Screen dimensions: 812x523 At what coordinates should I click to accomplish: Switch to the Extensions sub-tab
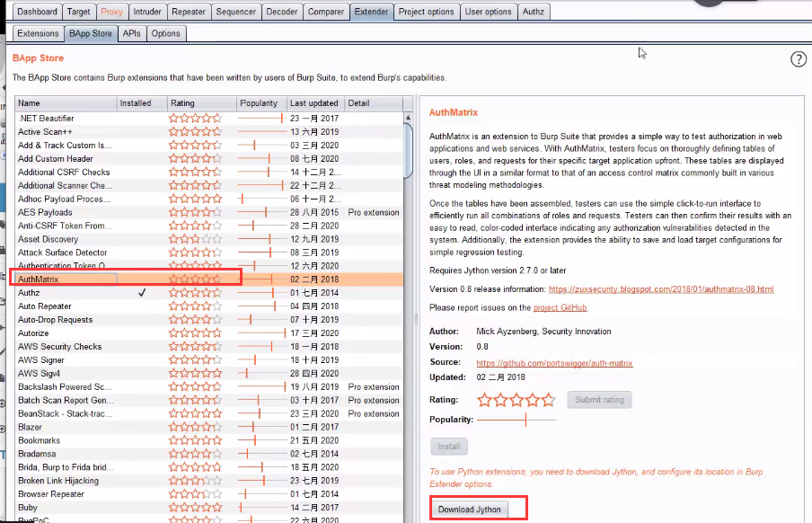(38, 33)
